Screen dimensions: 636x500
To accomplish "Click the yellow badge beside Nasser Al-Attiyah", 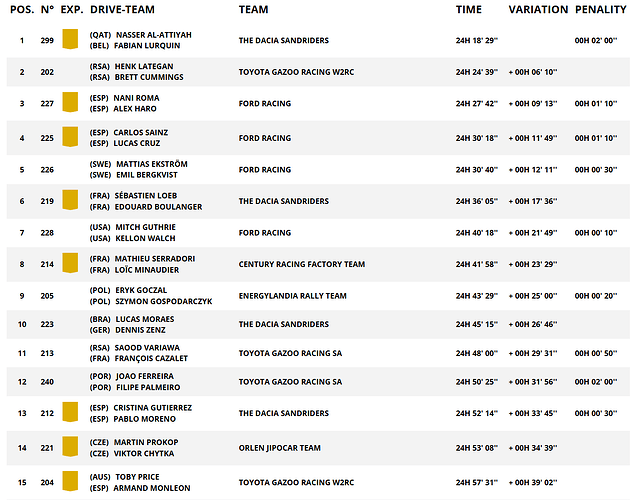I will coord(70,39).
